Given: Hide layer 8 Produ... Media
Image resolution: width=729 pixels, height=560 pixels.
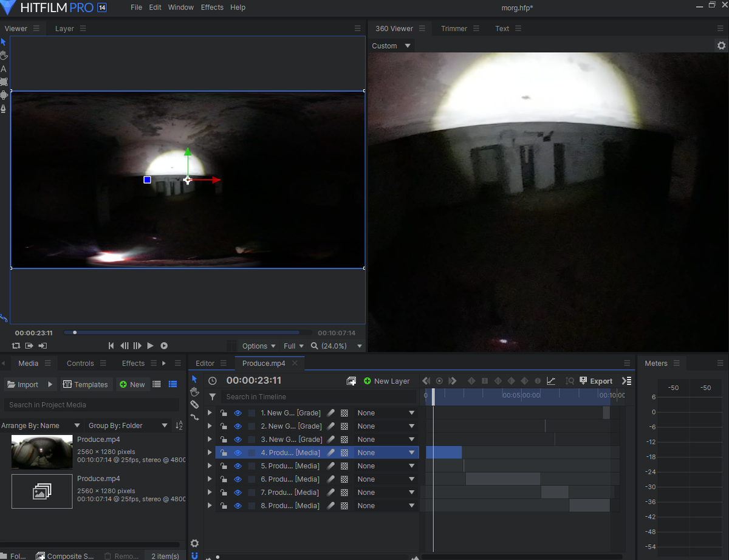Looking at the screenshot, I should (x=238, y=506).
